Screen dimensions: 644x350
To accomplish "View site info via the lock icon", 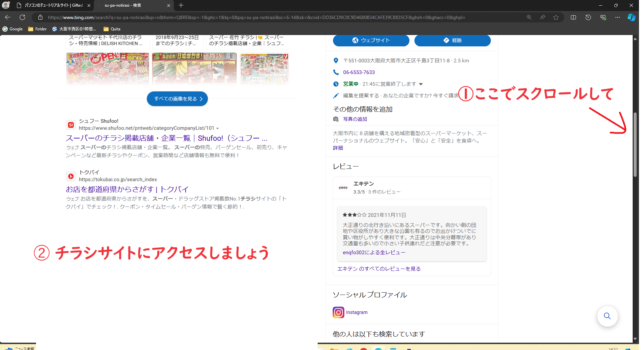I will click(x=40, y=17).
